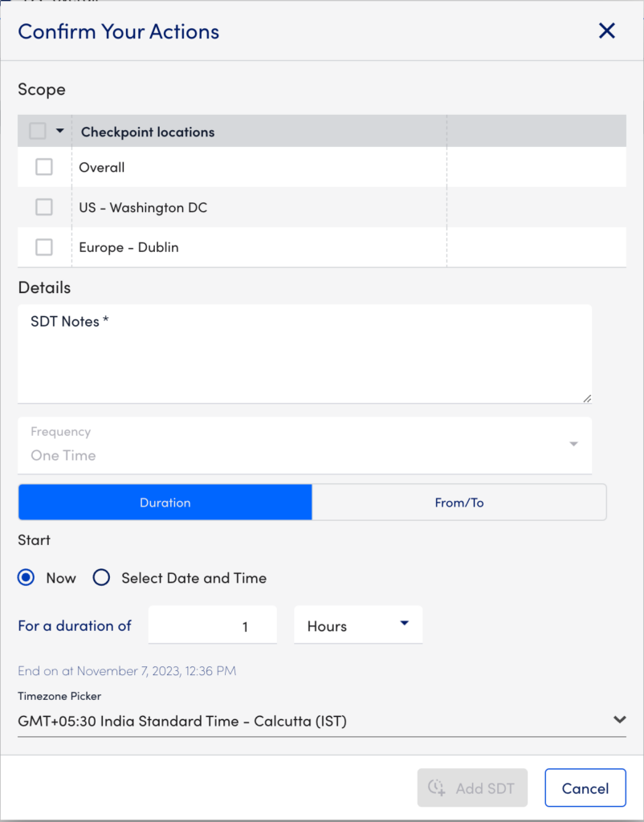
Task: Switch to the From/To tab
Action: pos(459,503)
